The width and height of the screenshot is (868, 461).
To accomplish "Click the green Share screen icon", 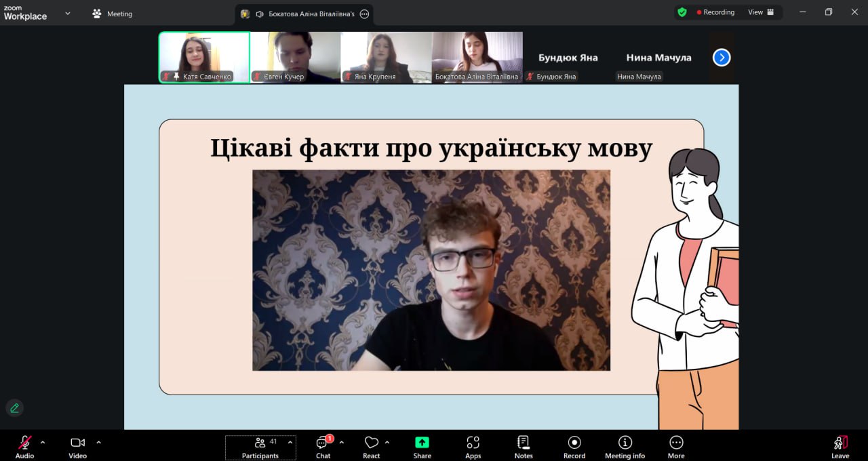I will point(422,443).
